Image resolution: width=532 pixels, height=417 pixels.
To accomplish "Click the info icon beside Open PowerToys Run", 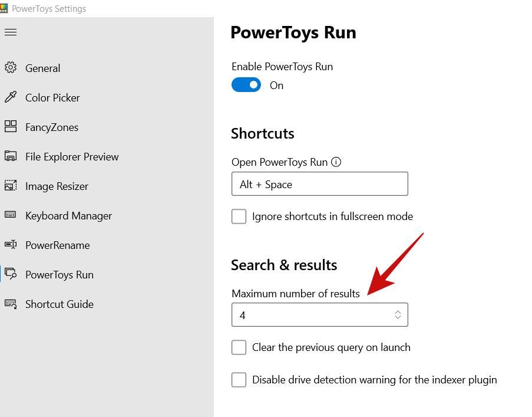I will (336, 162).
